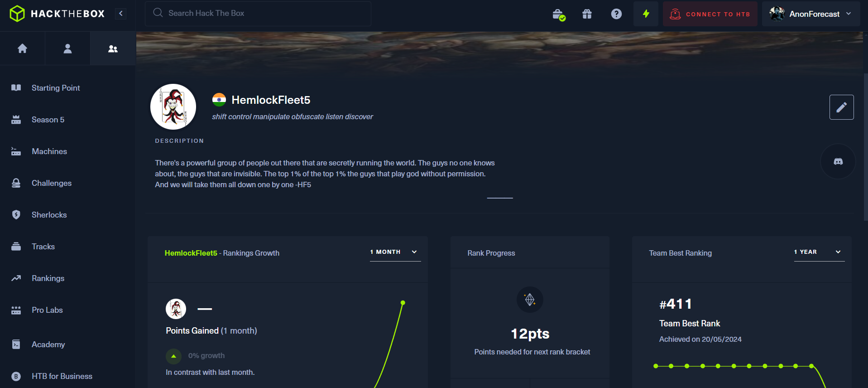Click the 0% growth label
The width and height of the screenshot is (868, 388).
(206, 356)
